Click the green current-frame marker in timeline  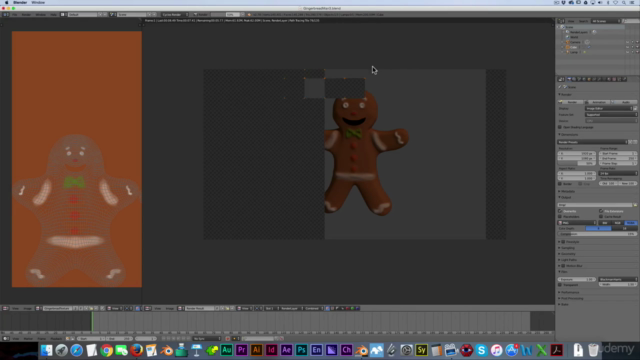click(x=92, y=322)
